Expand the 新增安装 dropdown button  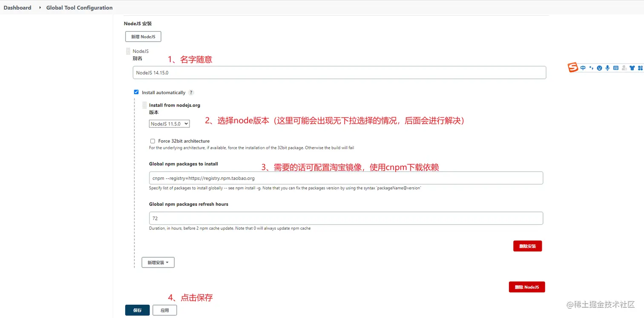pyautogui.click(x=158, y=263)
